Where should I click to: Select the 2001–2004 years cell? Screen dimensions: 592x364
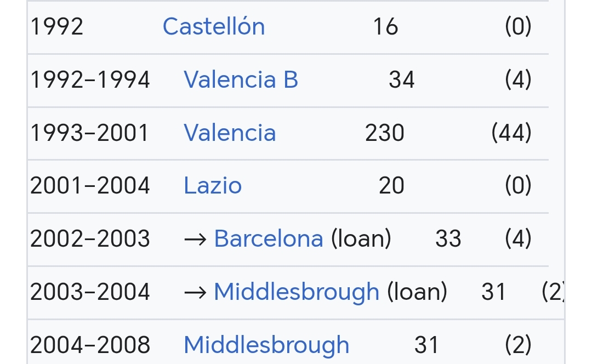(90, 186)
